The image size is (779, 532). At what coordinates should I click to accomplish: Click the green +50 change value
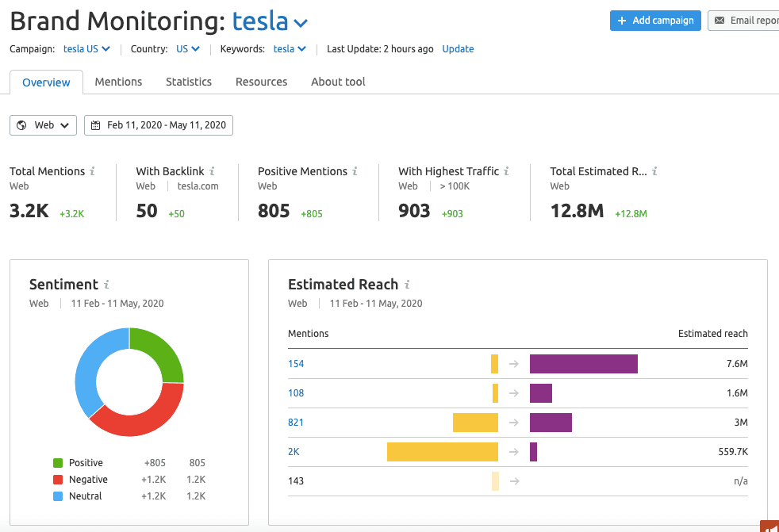click(x=176, y=213)
